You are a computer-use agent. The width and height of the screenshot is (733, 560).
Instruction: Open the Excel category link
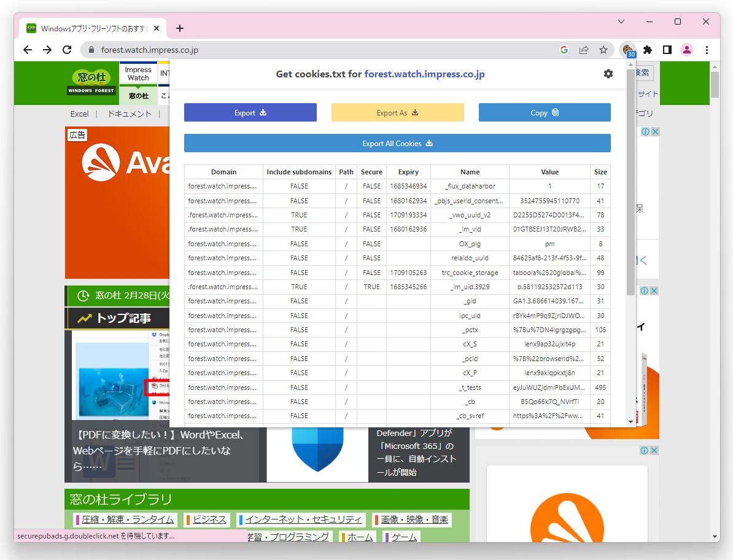(x=79, y=114)
